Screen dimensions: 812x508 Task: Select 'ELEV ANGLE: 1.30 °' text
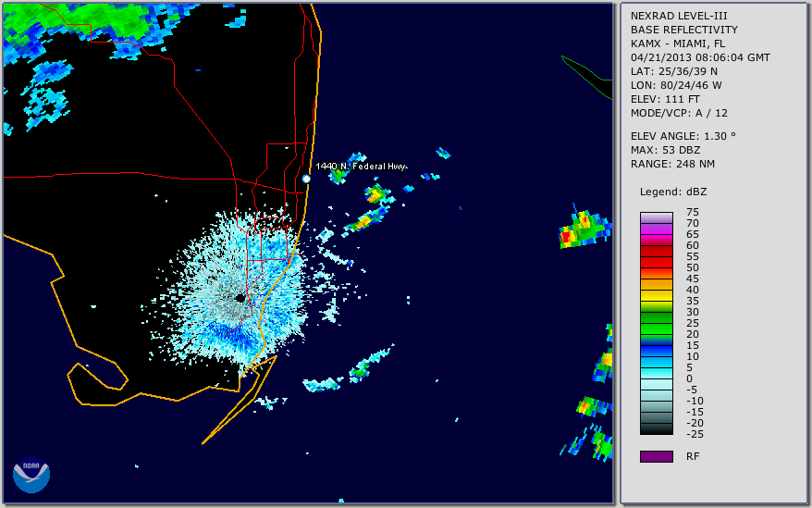683,136
